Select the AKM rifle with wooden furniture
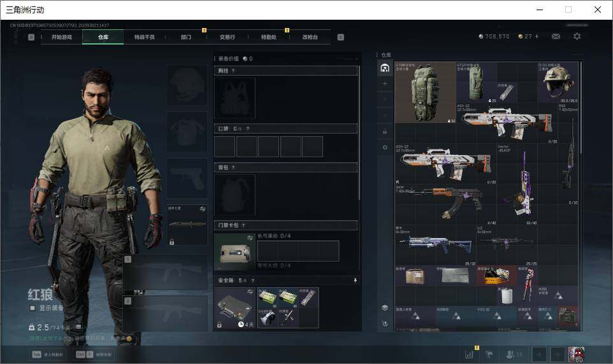The width and height of the screenshot is (613, 364). point(445,205)
